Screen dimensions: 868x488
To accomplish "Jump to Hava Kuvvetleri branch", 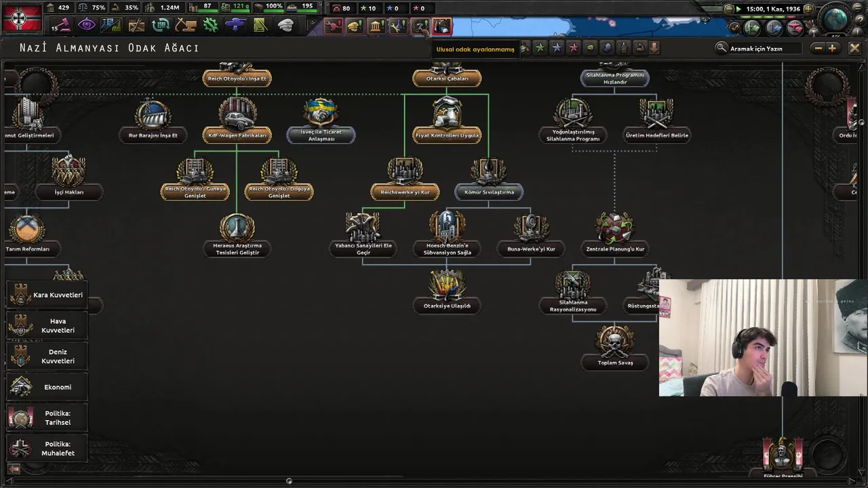I will click(x=47, y=325).
